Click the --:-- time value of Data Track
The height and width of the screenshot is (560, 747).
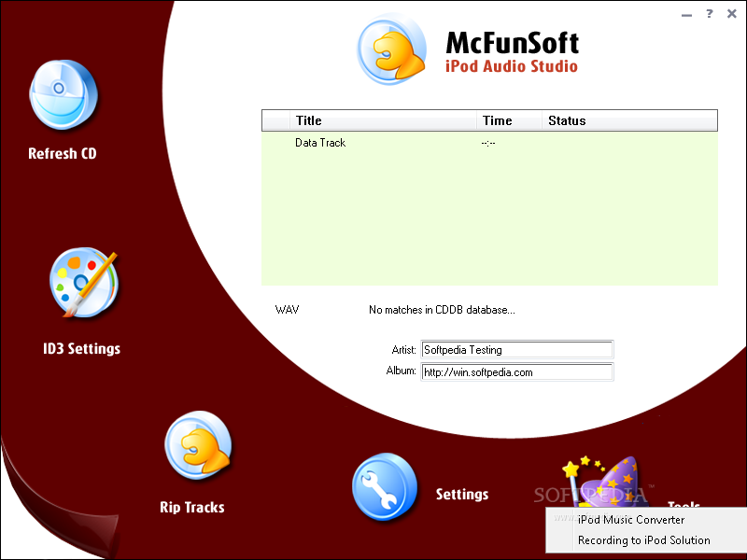pos(488,143)
